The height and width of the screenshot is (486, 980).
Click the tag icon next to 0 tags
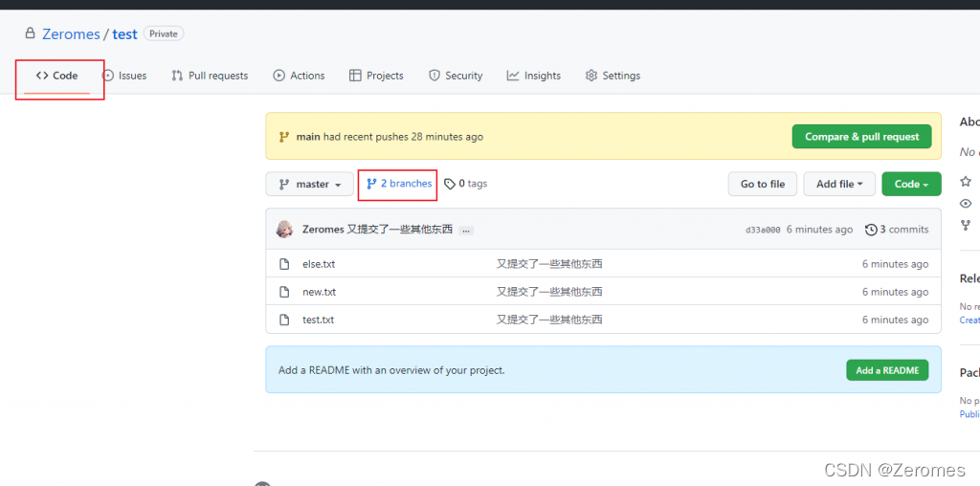click(450, 185)
